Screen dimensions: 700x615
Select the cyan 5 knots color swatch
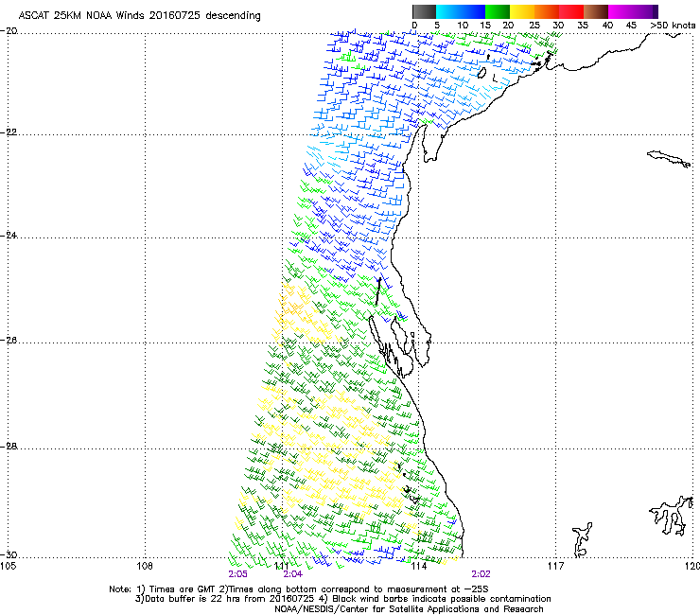click(x=448, y=11)
